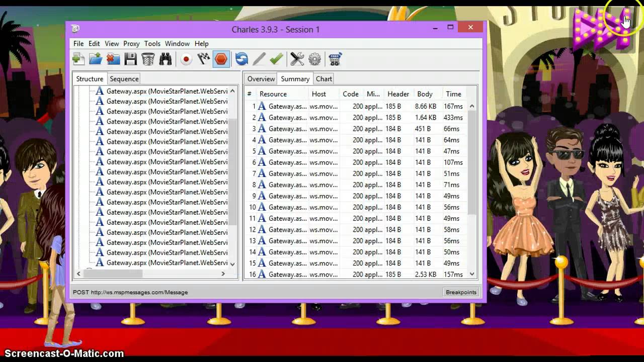Select row 12 with time 58ms
This screenshot has height=362, width=644.
[357, 230]
